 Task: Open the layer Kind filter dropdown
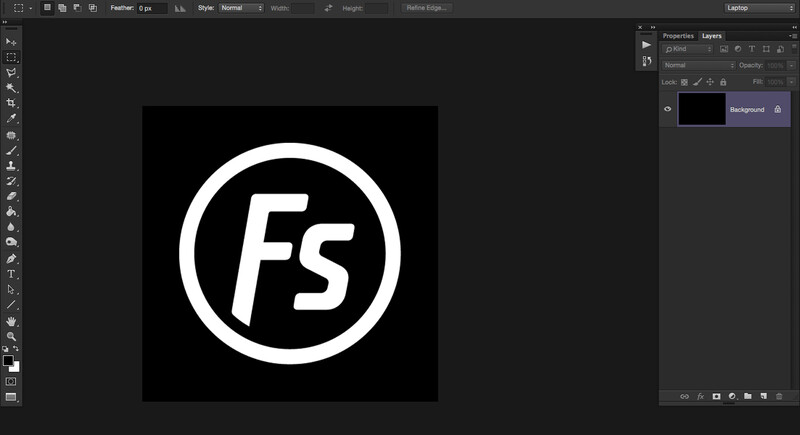click(x=687, y=49)
